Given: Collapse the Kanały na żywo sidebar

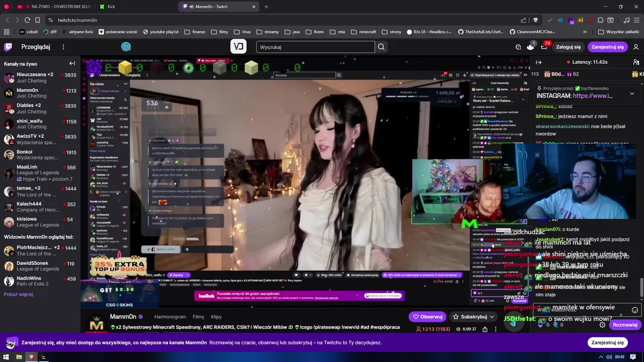Looking at the screenshot, I should click(x=72, y=63).
